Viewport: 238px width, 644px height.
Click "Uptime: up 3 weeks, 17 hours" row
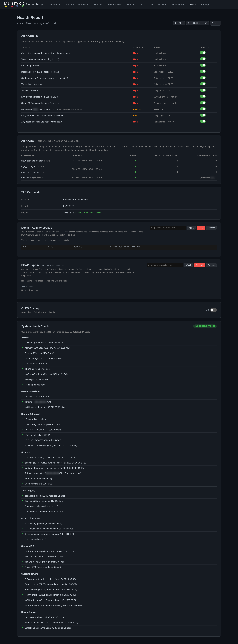(119, 343)
